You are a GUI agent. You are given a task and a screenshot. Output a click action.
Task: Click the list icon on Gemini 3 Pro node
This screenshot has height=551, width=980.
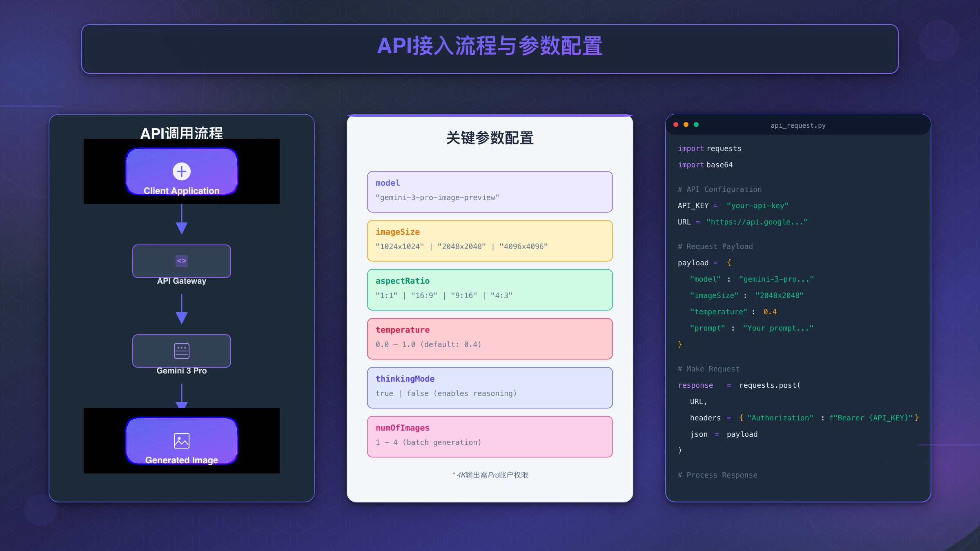181,351
